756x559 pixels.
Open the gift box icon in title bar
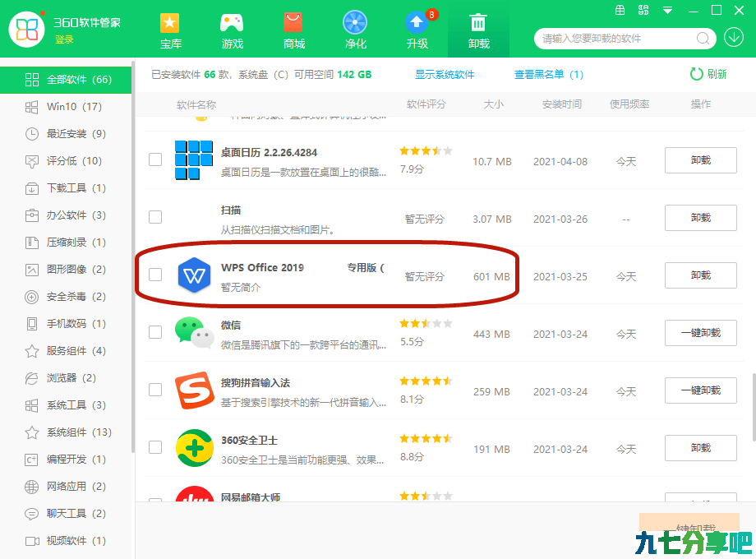click(x=620, y=10)
